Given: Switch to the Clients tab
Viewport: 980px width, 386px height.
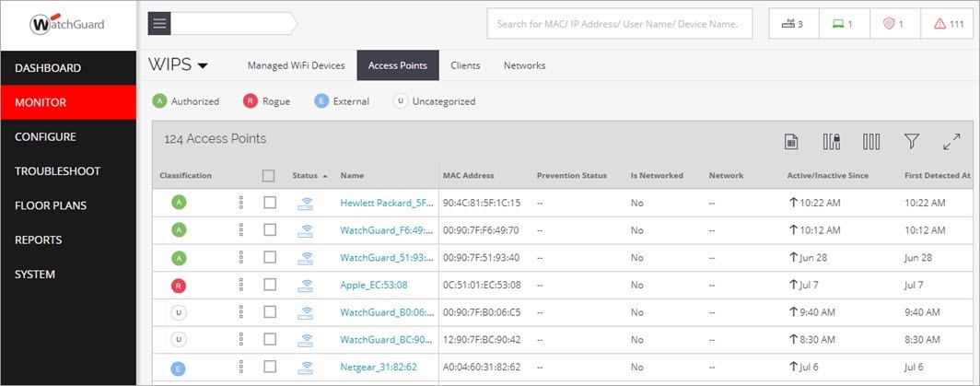Looking at the screenshot, I should coord(466,65).
